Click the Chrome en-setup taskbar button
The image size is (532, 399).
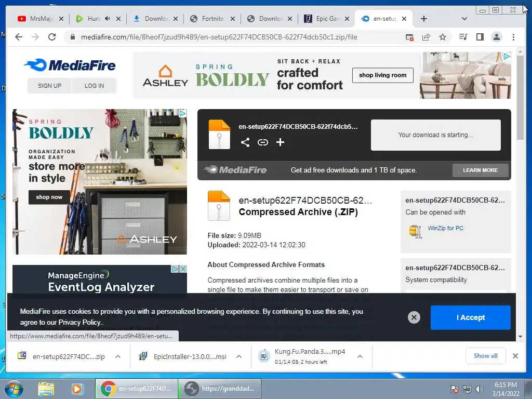137,389
